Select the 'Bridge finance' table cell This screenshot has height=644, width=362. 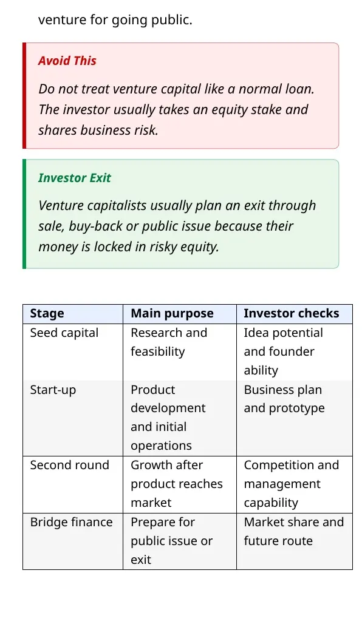pos(73,541)
